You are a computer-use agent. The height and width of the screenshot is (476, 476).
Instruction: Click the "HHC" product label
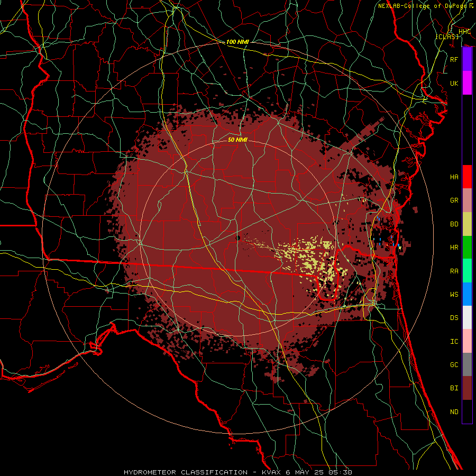coord(464,32)
